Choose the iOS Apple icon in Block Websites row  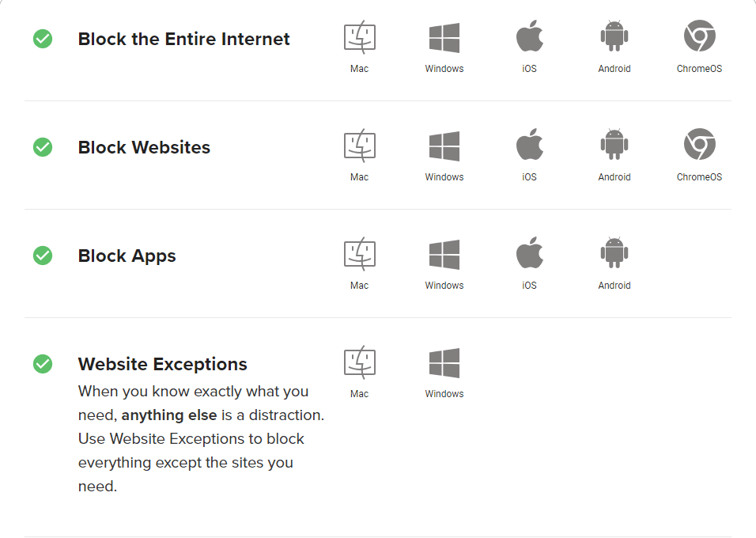tap(529, 146)
